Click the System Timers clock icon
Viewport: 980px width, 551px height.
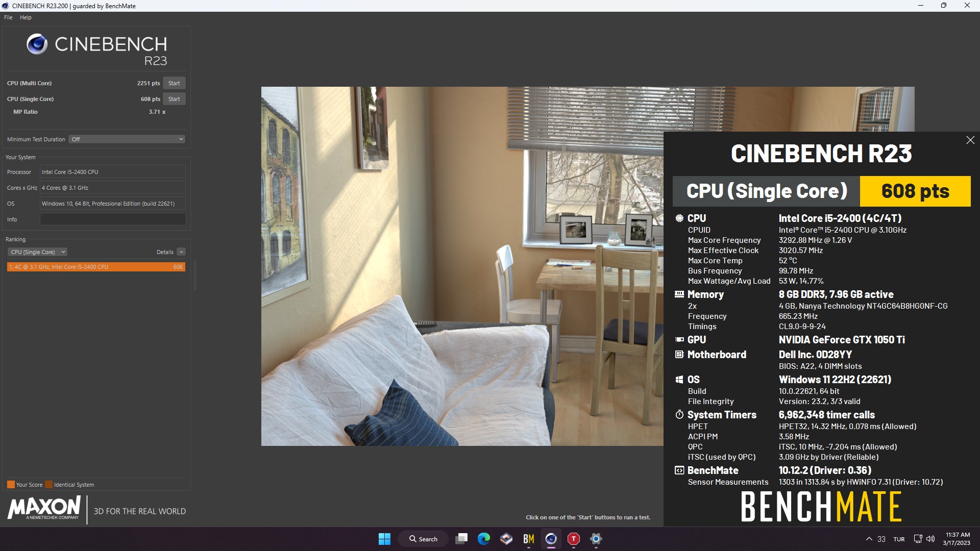(679, 415)
